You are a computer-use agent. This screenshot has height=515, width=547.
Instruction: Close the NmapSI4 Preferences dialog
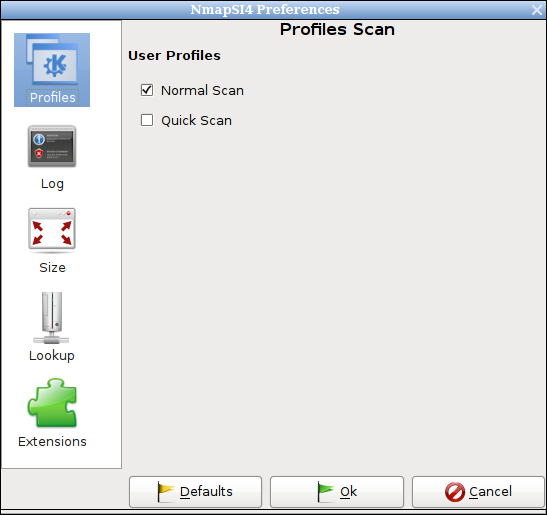[537, 10]
